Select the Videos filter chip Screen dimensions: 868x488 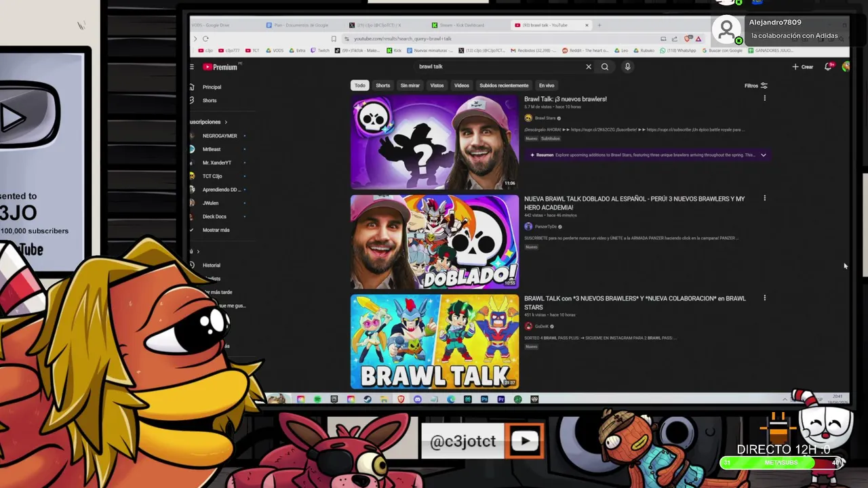462,85
